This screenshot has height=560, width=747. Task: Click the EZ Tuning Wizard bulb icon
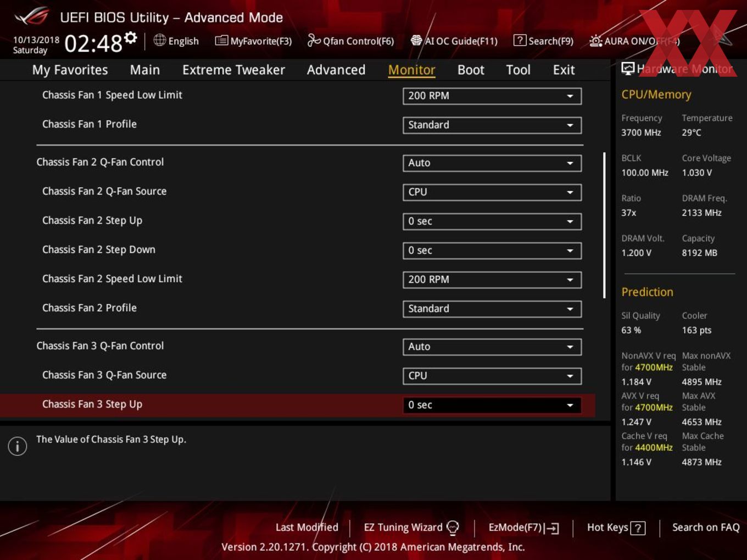click(x=453, y=528)
